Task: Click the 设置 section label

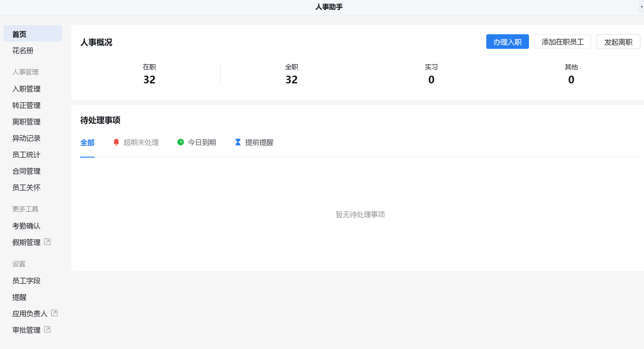Action: [x=19, y=264]
